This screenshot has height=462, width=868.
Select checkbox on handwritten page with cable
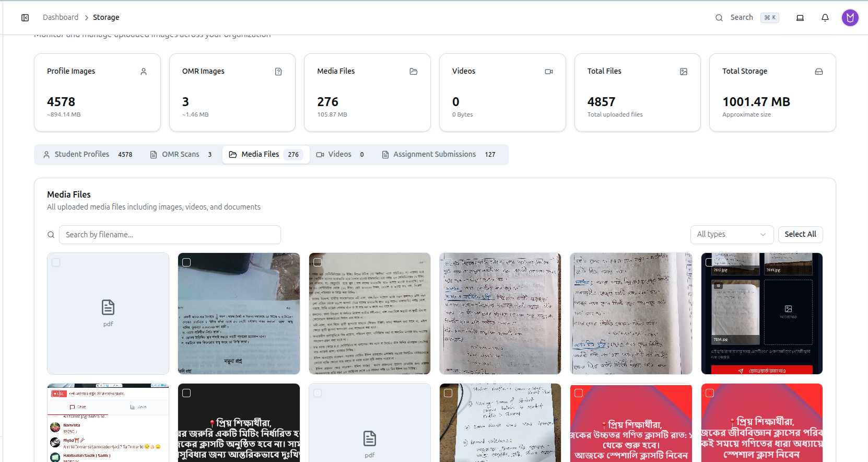coord(448,393)
